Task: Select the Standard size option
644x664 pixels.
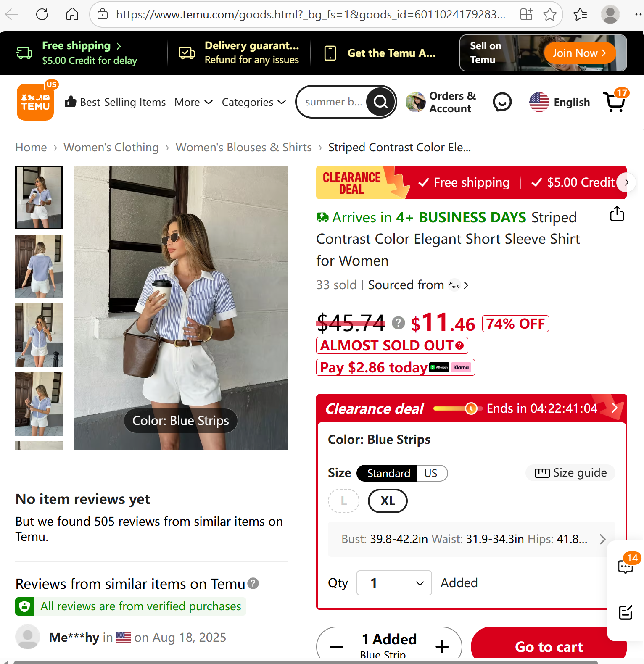Action: 388,473
